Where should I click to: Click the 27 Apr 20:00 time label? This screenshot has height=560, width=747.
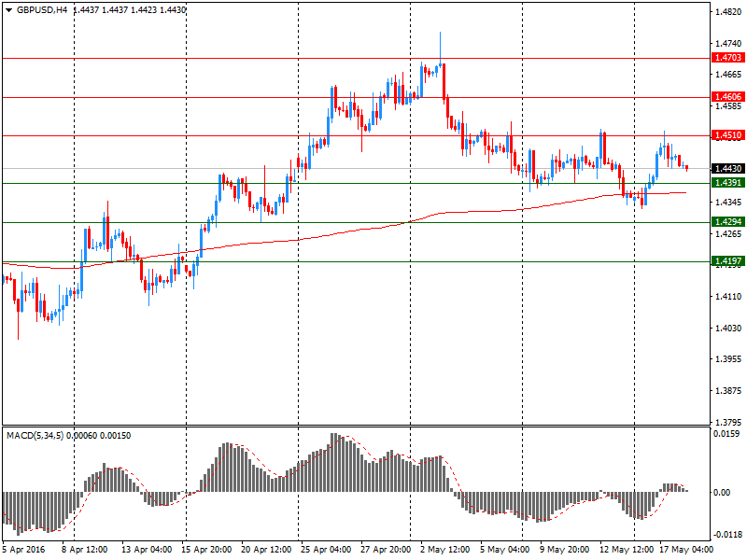386,550
